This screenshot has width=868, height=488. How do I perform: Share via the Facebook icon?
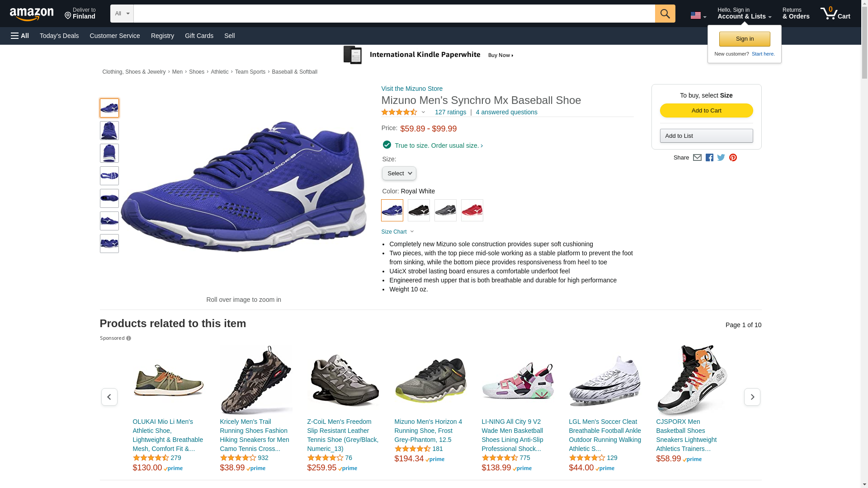point(709,158)
